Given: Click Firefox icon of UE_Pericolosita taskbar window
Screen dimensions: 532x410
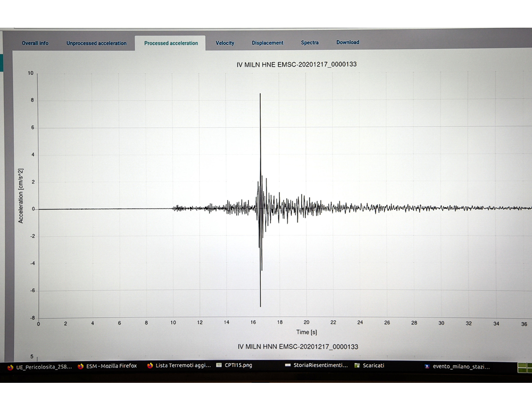Looking at the screenshot, I should pyautogui.click(x=11, y=366).
